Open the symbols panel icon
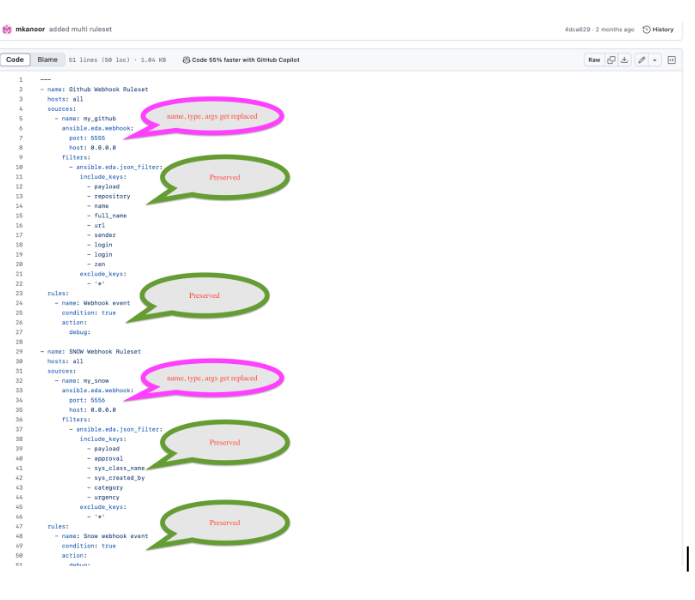This screenshot has width=695, height=600. pos(672,60)
